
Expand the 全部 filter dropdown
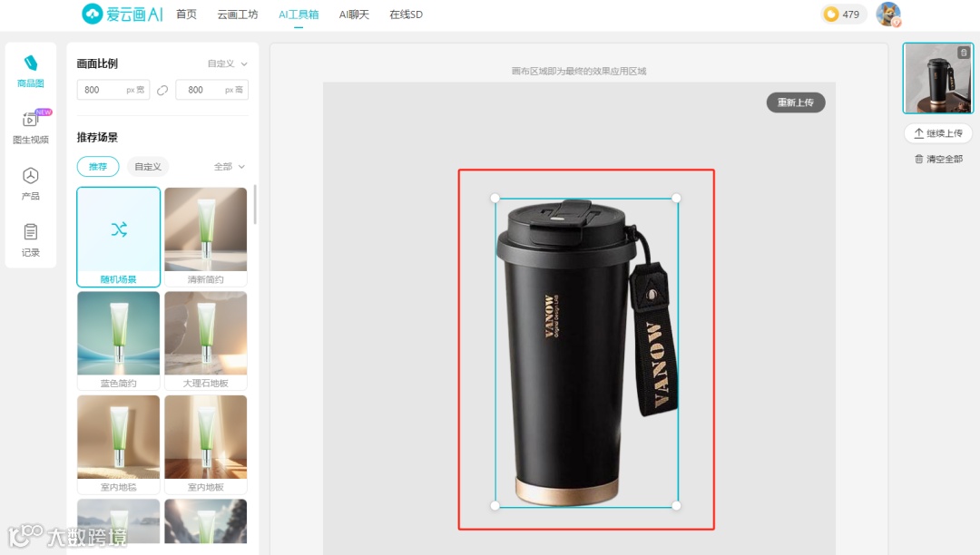pos(230,167)
